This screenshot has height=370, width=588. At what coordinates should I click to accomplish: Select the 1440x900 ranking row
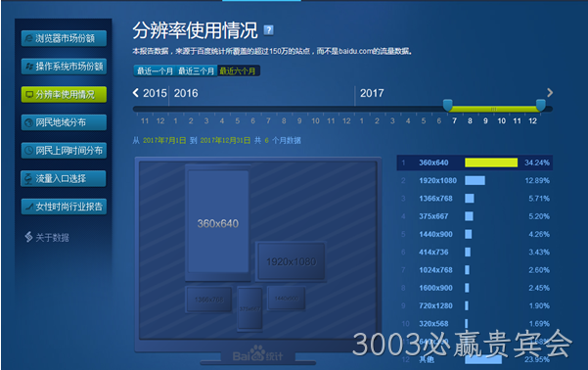tap(475, 234)
